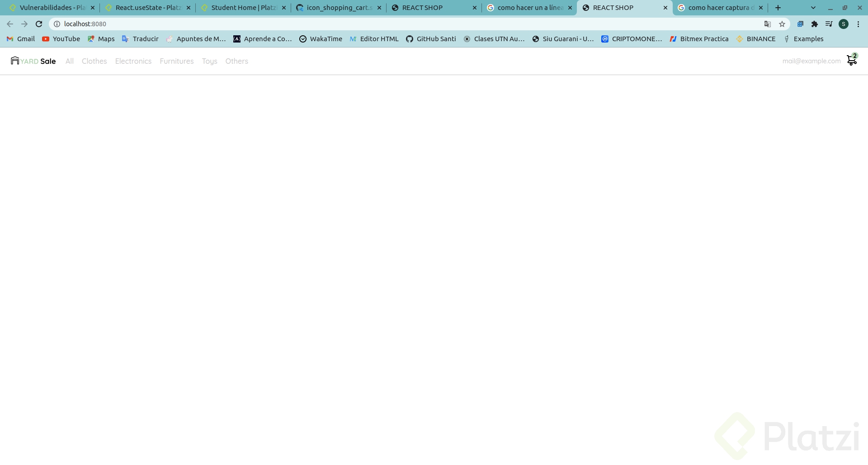
Task: Open the browser extensions puzzle icon
Action: pyautogui.click(x=815, y=24)
